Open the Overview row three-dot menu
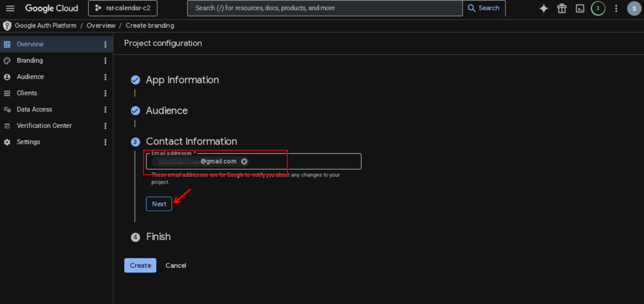Screen dimensions: 644x304 tap(105, 44)
